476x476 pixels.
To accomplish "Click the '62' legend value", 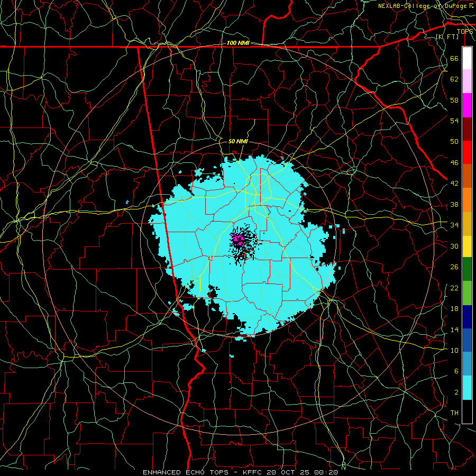I will pos(454,79).
